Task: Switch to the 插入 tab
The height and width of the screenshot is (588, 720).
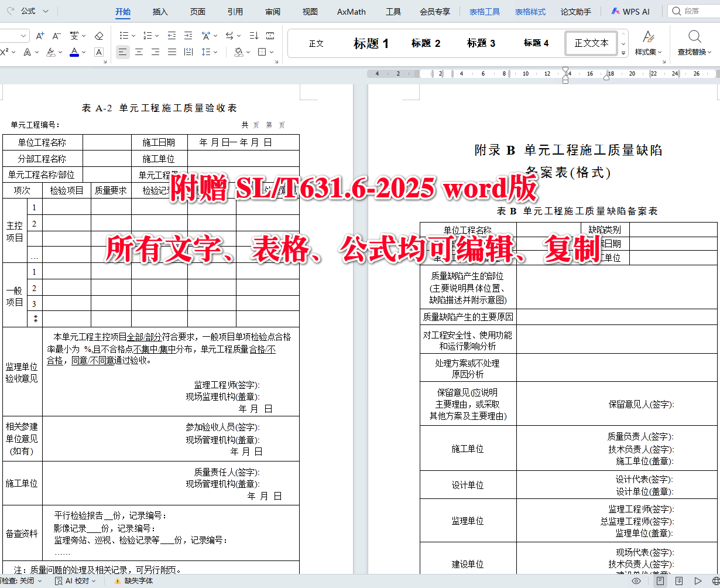Action: point(160,11)
